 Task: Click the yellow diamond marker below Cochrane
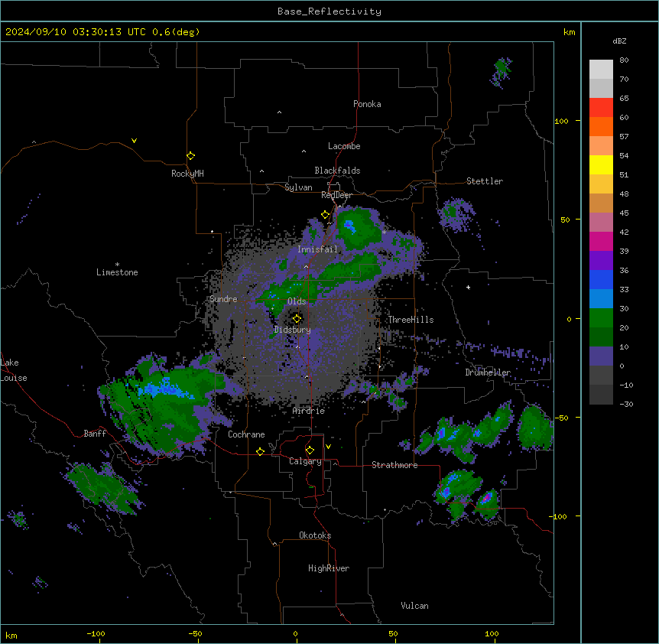260,451
